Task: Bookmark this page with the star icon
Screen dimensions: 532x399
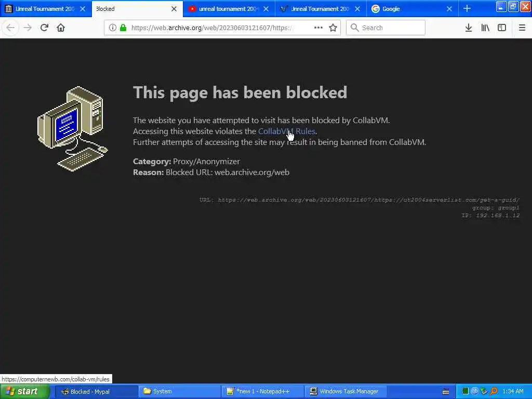Action: click(333, 28)
